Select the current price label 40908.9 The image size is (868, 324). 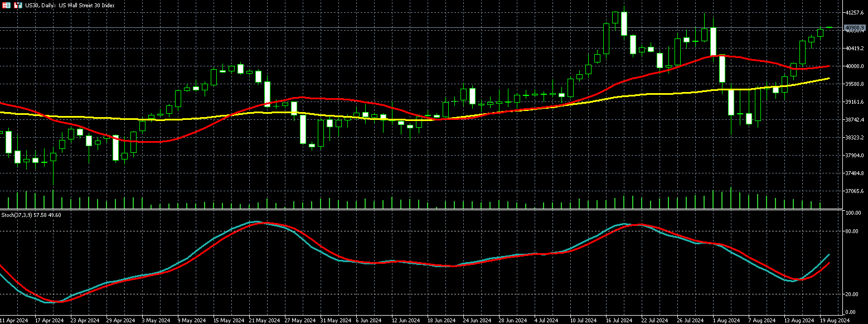point(854,27)
